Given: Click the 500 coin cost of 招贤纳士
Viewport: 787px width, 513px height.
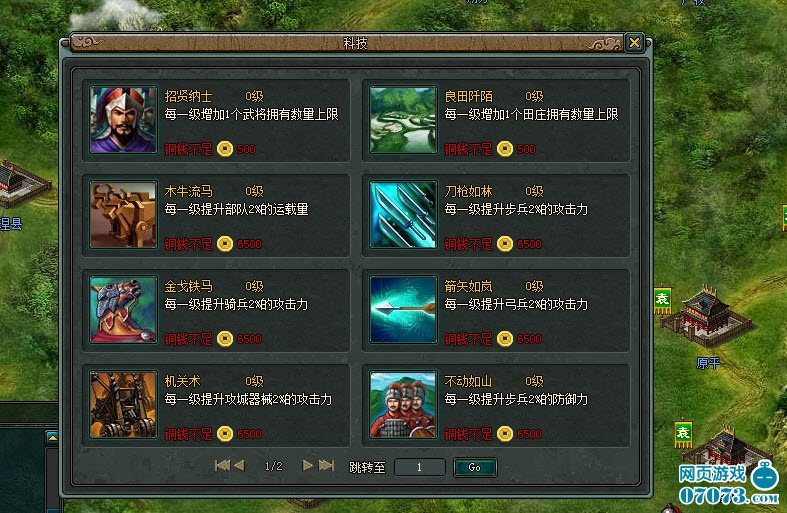Looking at the screenshot, I should pyautogui.click(x=246, y=149).
